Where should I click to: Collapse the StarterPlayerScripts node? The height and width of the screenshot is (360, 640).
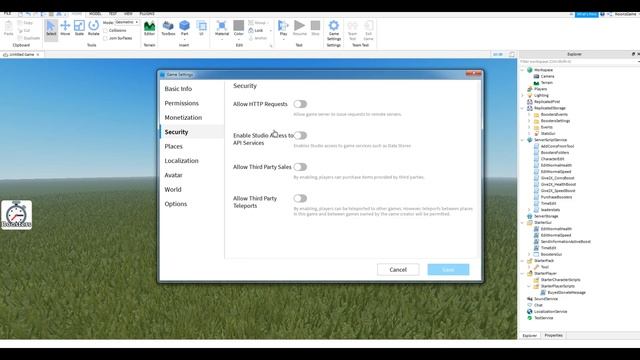point(529,286)
